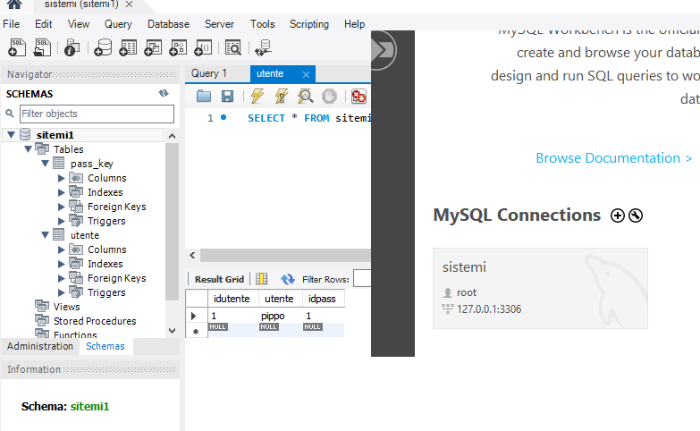700x431 pixels.
Task: Create new schema toolbar icon
Action: tap(103, 47)
